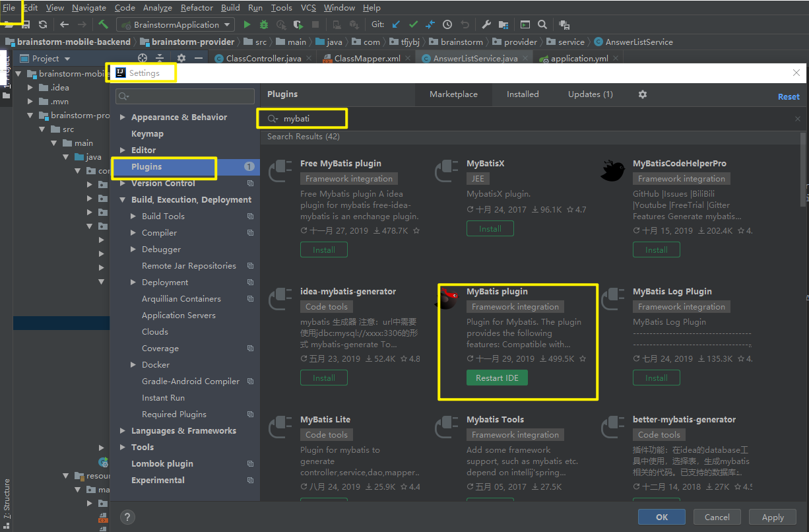
Task: Click the Synchronize refresh icon
Action: 43,24
